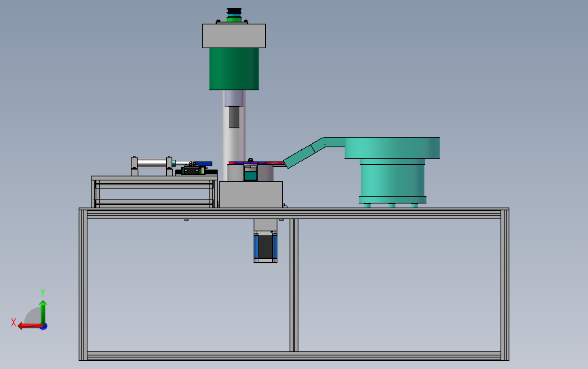This screenshot has height=369, width=588.
Task: Select the teal feeder base drum
Action: tap(393, 180)
